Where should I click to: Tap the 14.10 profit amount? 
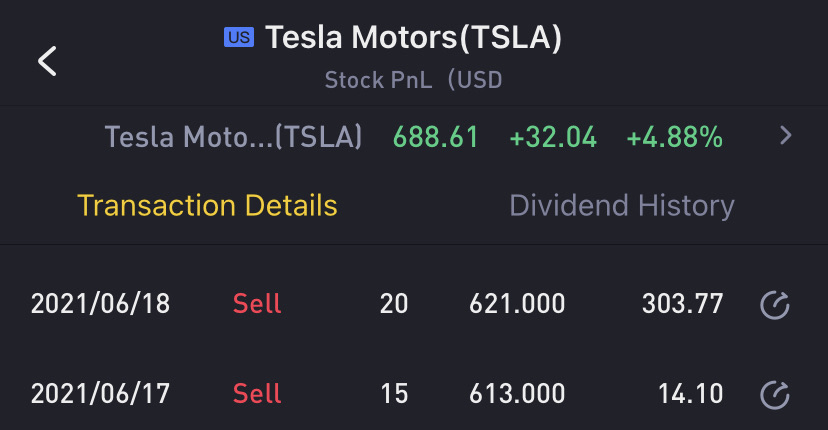coord(690,394)
